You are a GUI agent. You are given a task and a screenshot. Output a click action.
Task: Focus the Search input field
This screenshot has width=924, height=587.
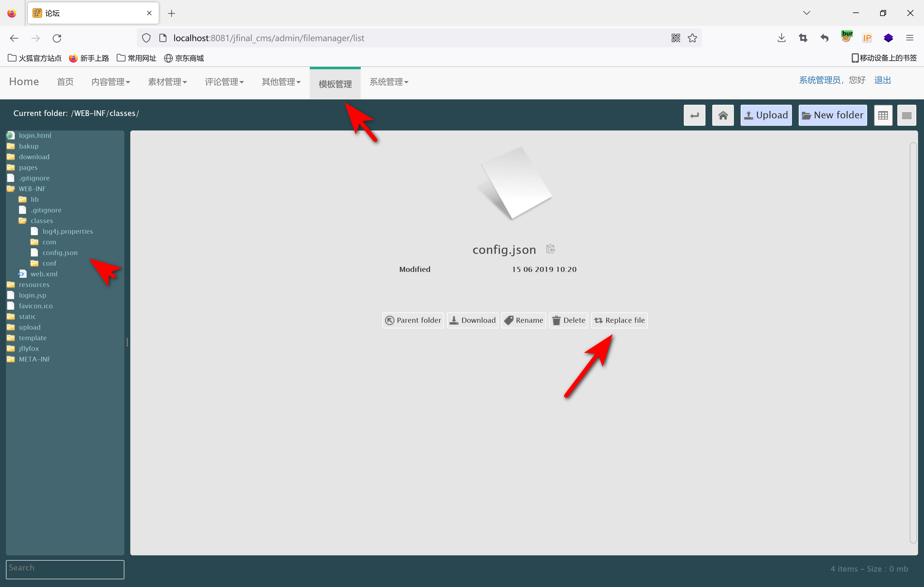[x=65, y=569]
